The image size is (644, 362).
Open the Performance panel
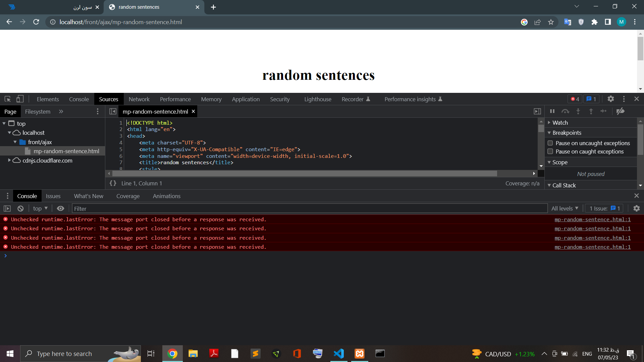click(x=175, y=99)
